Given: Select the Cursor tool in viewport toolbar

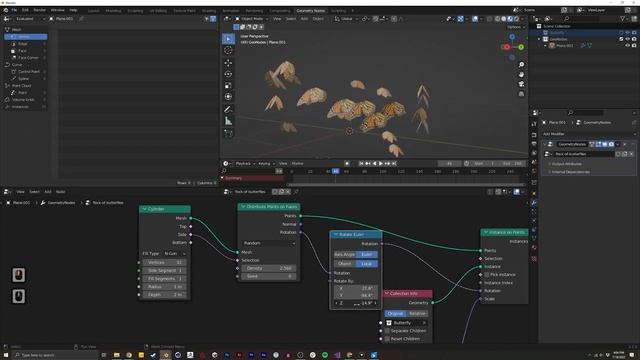Looking at the screenshot, I should click(x=228, y=50).
